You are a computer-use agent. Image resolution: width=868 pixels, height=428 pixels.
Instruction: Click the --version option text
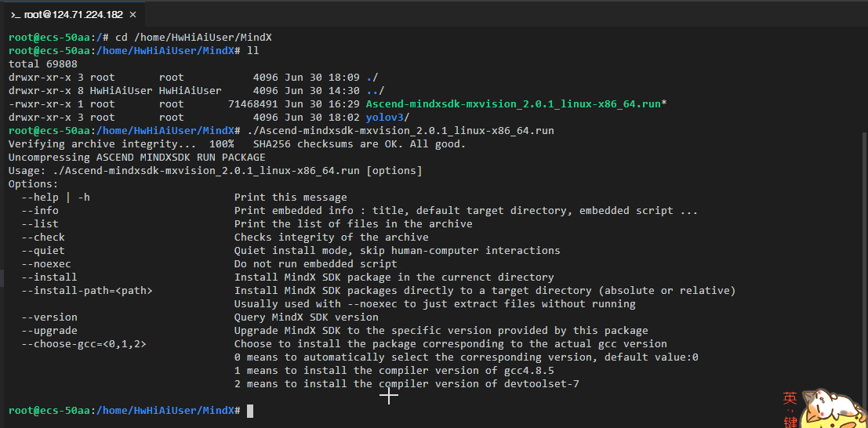(49, 317)
